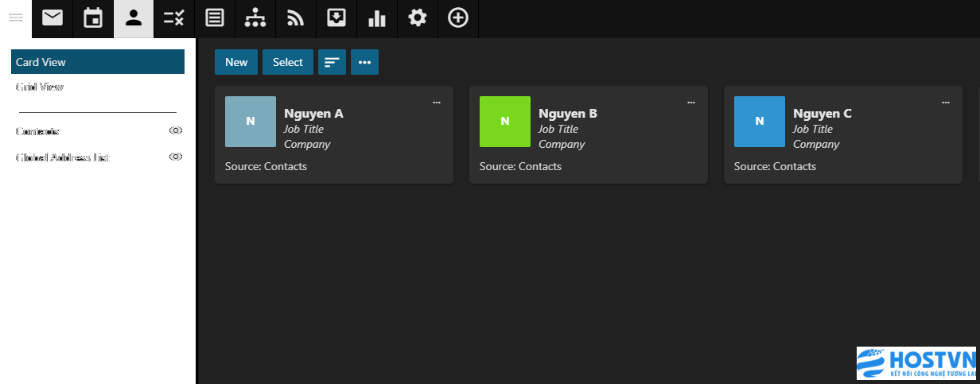980x384 pixels.
Task: Click Company on Nguyen B card
Action: pyautogui.click(x=562, y=144)
